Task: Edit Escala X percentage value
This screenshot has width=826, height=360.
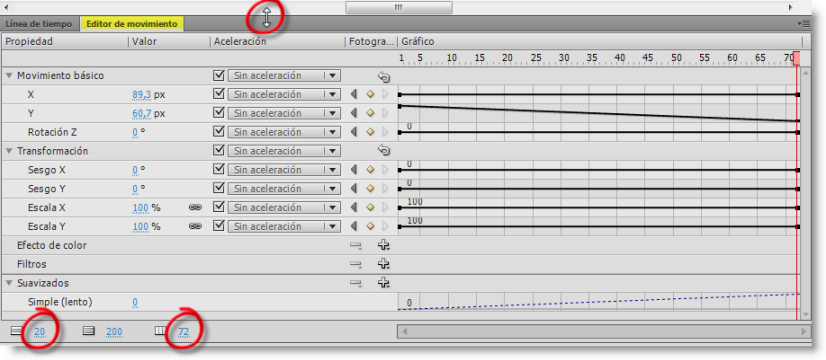Action: click(x=140, y=208)
